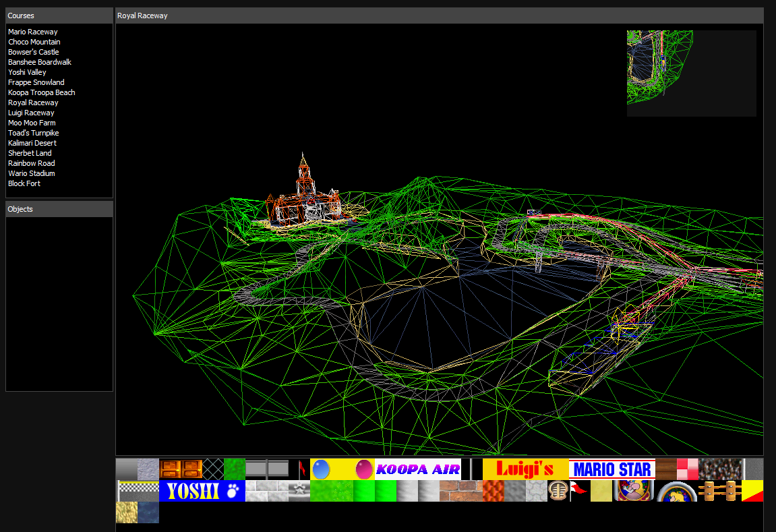
Task: Select the rough gray stone texture in the top row
Action: (148, 469)
